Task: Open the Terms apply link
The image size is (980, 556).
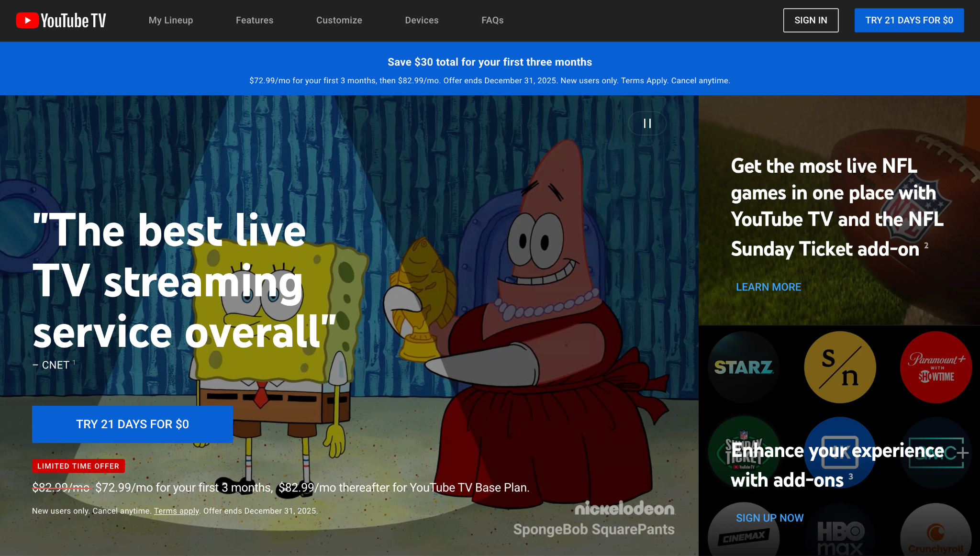Action: tap(176, 511)
